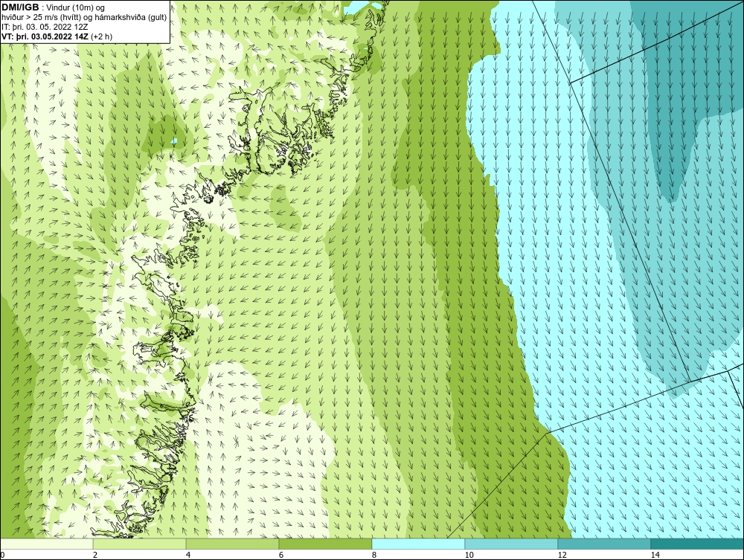
Task: Click the 6–8 m/s dark green swatch
Action: (326, 544)
